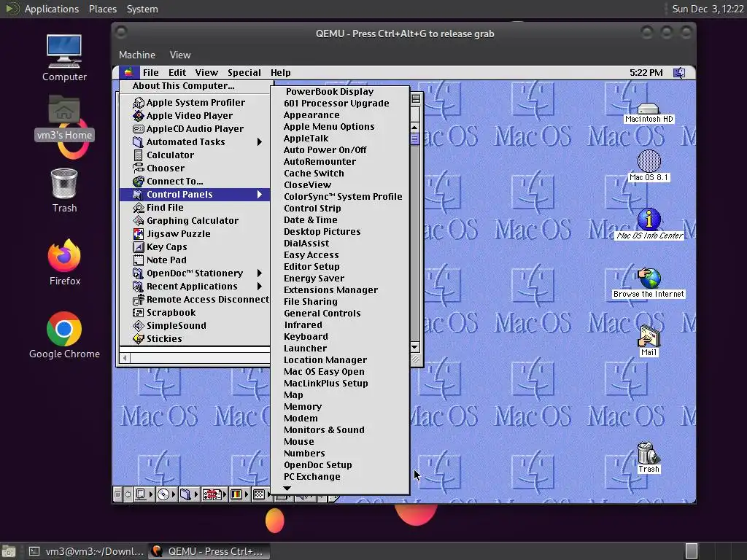Open Apple System Profiler
Image resolution: width=747 pixels, height=560 pixels.
[x=195, y=102]
